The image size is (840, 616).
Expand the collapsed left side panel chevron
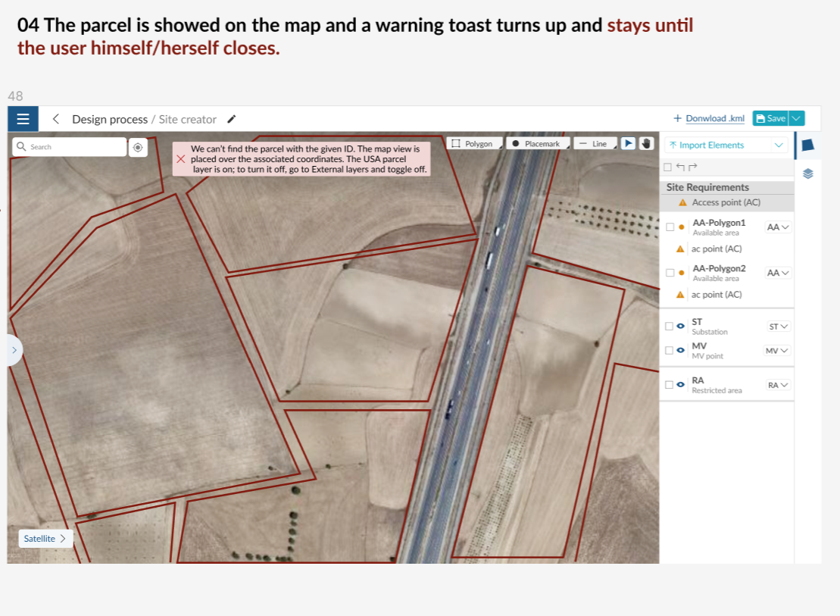click(x=14, y=350)
